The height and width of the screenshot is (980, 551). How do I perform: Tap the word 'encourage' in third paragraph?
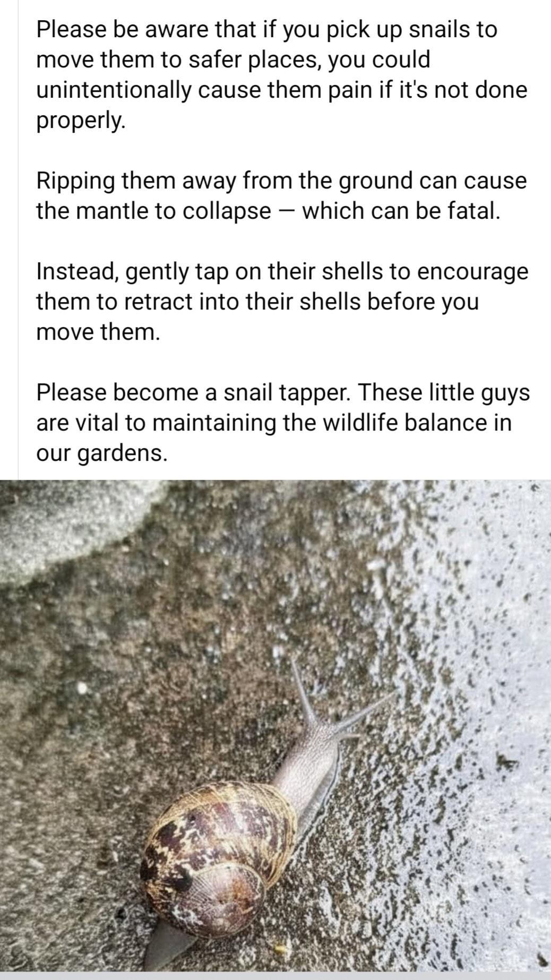click(x=472, y=272)
